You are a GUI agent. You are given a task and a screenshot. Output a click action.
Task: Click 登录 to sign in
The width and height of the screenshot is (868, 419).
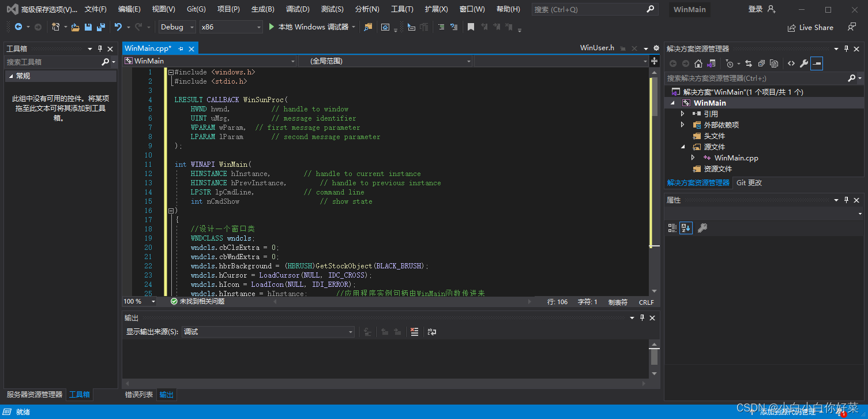click(x=756, y=9)
